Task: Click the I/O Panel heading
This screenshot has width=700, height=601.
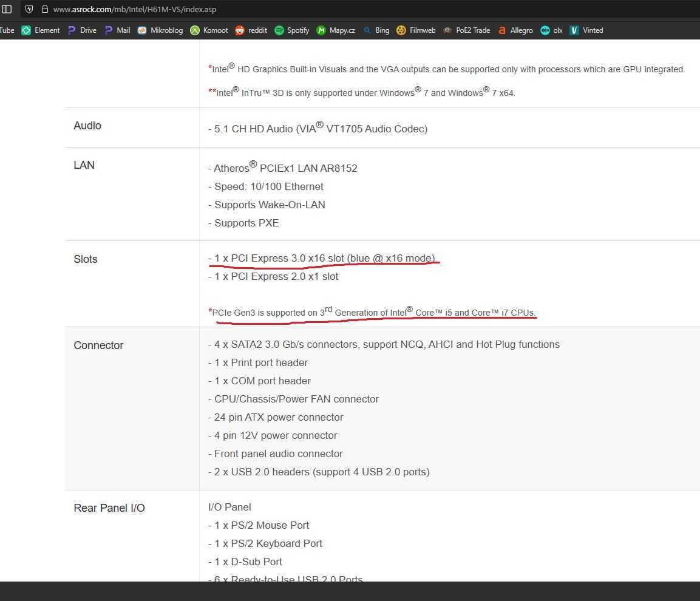Action: [229, 508]
